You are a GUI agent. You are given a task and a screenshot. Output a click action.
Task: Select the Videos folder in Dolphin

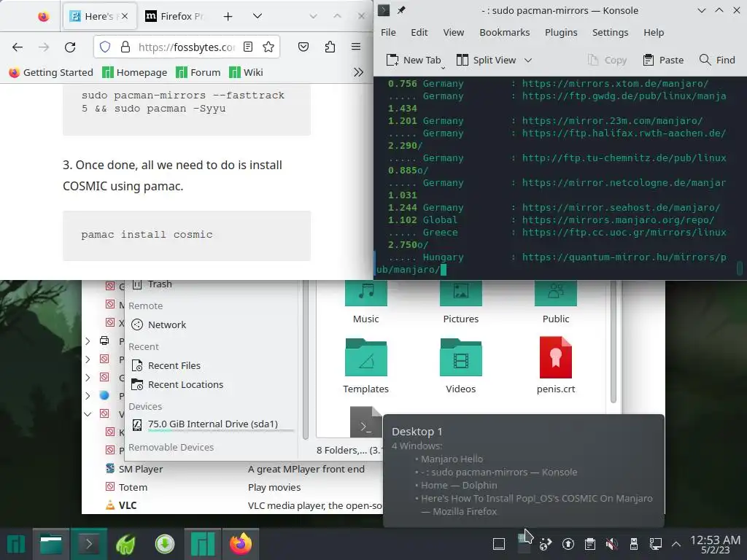coord(461,366)
